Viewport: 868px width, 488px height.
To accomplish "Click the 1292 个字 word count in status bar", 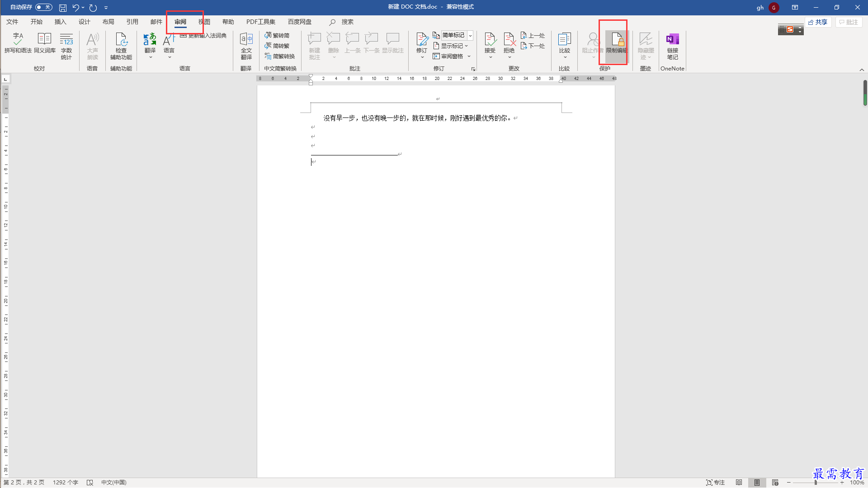I will [x=66, y=483].
